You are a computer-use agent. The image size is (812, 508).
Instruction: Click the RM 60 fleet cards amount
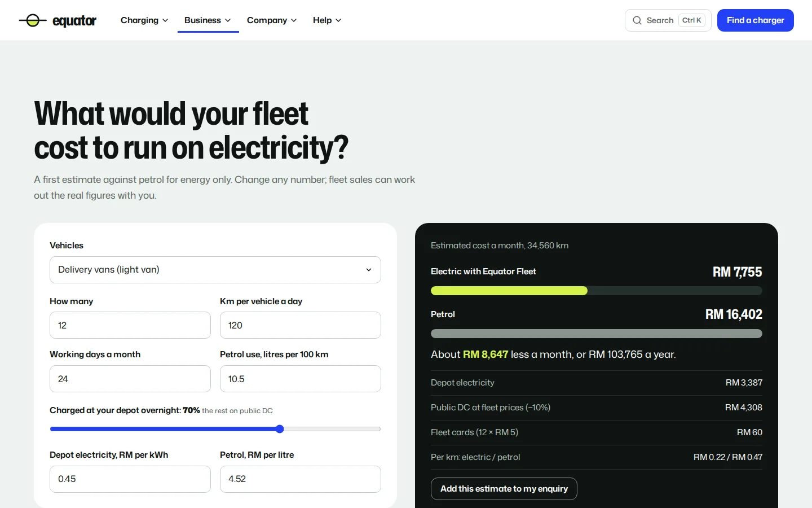[x=749, y=432]
